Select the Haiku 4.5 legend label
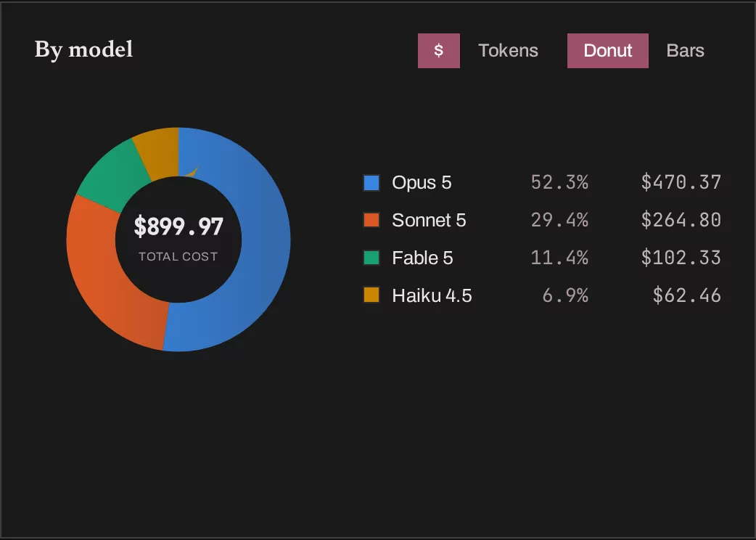 coord(432,295)
